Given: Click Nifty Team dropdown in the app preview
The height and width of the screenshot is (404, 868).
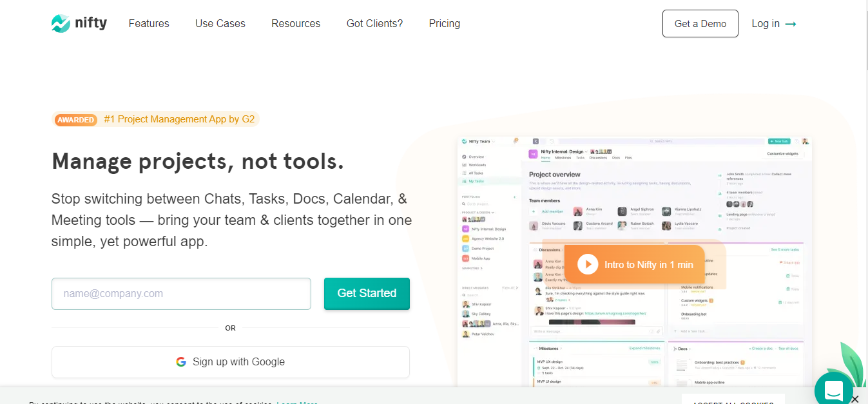Looking at the screenshot, I should click(479, 141).
